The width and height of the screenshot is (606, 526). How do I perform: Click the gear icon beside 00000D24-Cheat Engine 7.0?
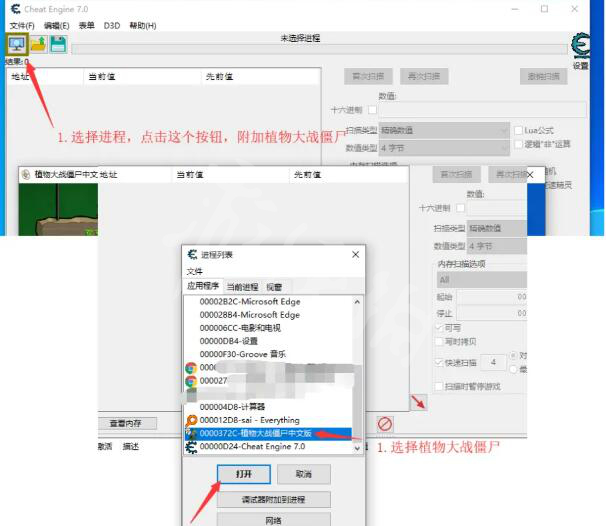[x=191, y=447]
